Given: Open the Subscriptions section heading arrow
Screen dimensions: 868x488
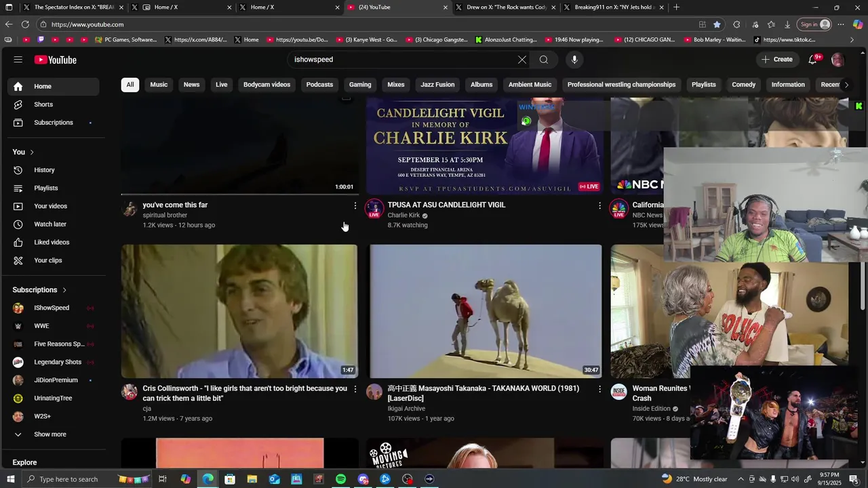Looking at the screenshot, I should [64, 290].
